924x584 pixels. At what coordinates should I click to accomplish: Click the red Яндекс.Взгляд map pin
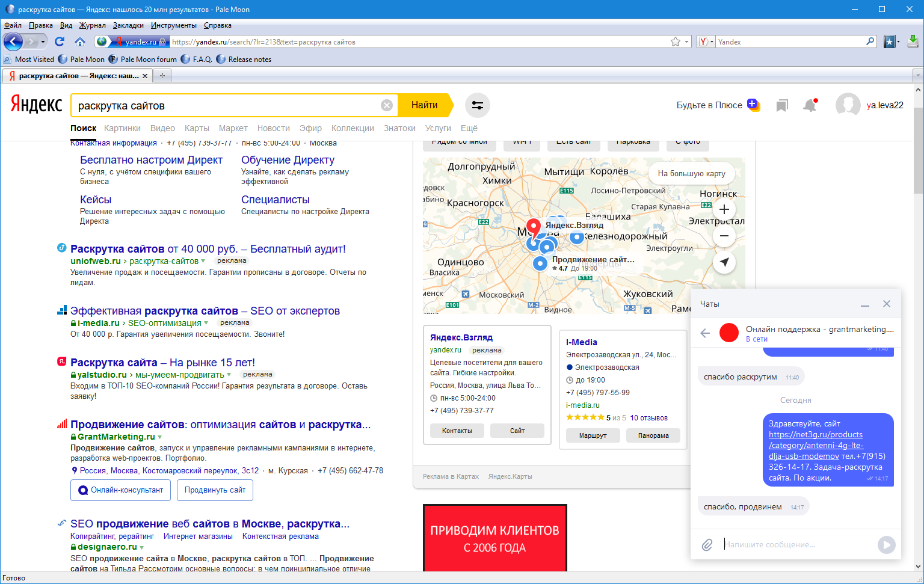tap(533, 229)
